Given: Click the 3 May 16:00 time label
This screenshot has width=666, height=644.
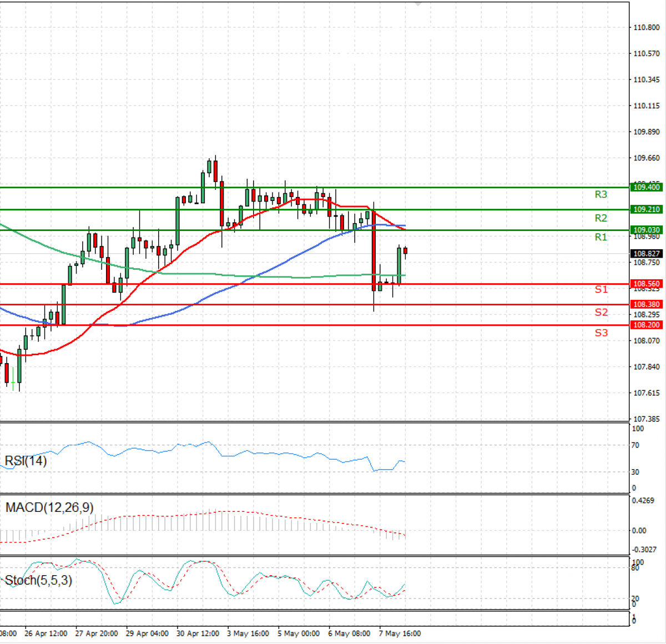Looking at the screenshot, I should [248, 633].
